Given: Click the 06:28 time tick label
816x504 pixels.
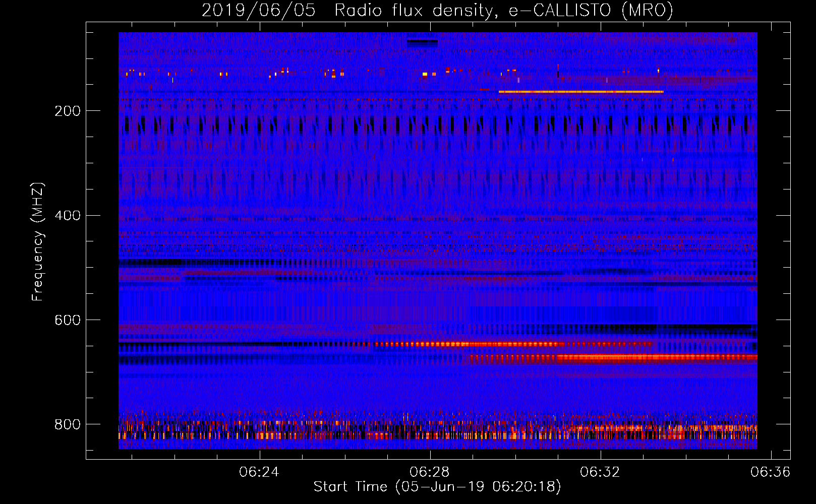Looking at the screenshot, I should click(x=430, y=472).
